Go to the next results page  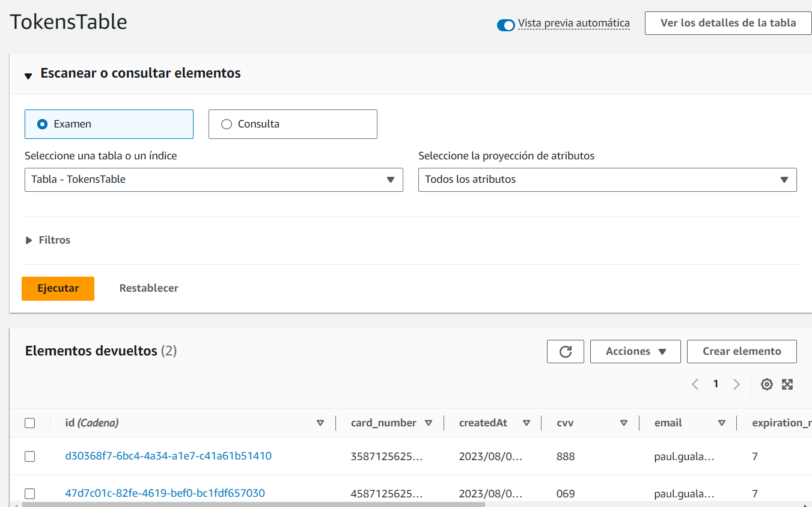[x=737, y=384]
